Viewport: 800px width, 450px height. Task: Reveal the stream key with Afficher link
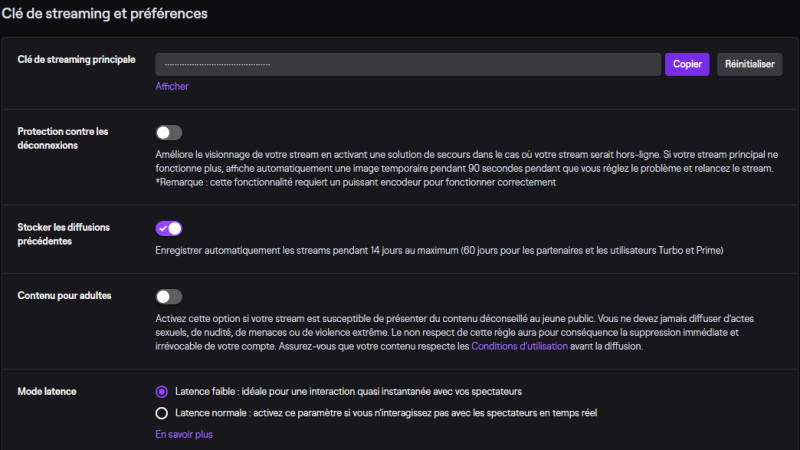172,86
